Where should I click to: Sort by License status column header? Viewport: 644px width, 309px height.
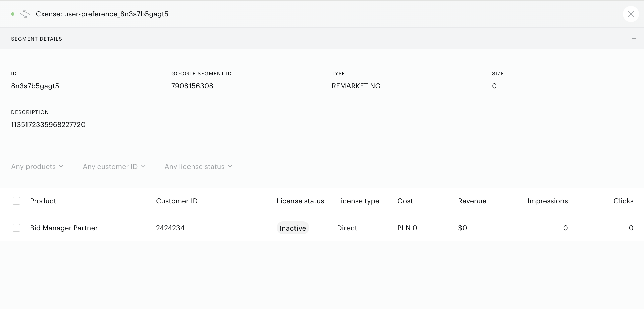coord(300,201)
